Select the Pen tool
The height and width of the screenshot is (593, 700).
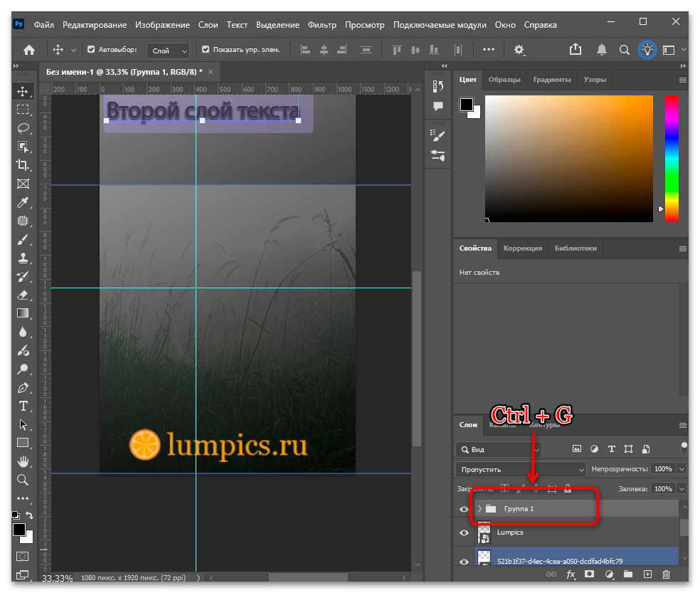pyautogui.click(x=23, y=387)
